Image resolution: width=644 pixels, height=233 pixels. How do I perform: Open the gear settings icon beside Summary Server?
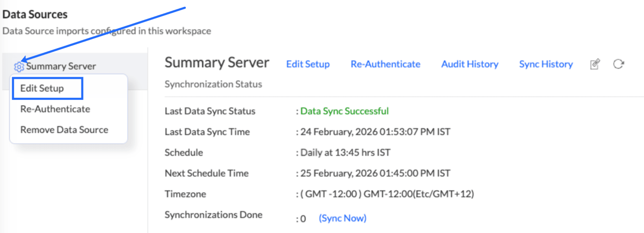click(19, 67)
